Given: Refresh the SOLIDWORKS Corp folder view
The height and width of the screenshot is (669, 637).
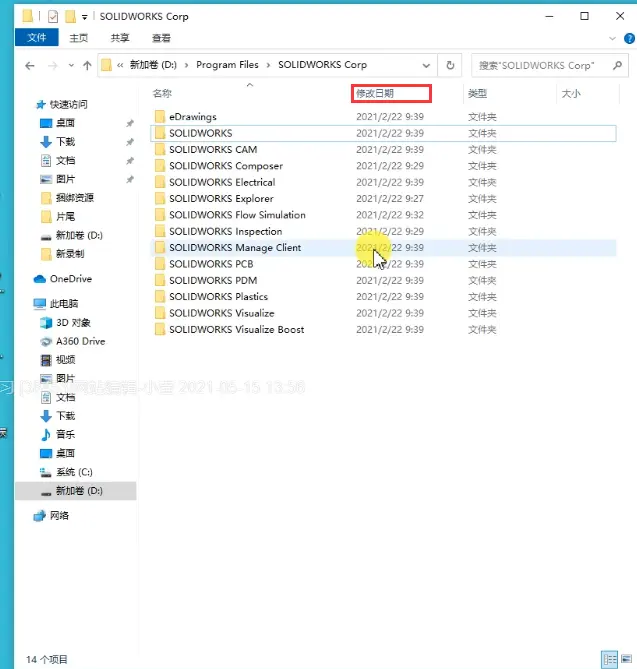Looking at the screenshot, I should (x=450, y=65).
